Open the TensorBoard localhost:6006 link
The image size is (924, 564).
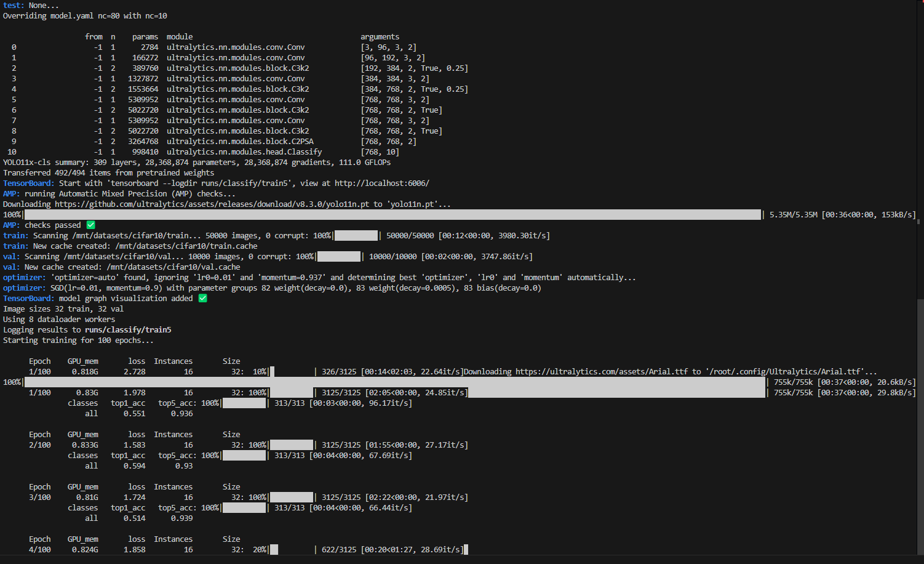pyautogui.click(x=381, y=183)
